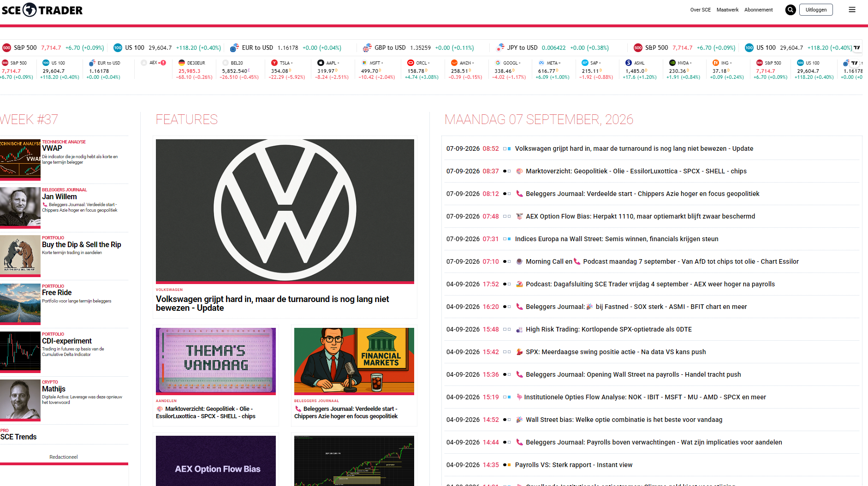Click EUR to USD currency pair icon

pyautogui.click(x=234, y=47)
